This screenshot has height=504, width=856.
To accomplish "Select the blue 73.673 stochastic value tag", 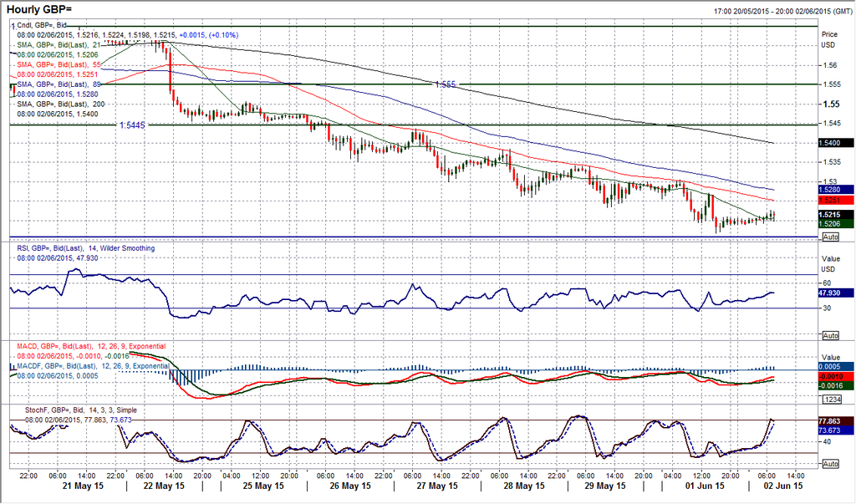I will click(x=836, y=430).
